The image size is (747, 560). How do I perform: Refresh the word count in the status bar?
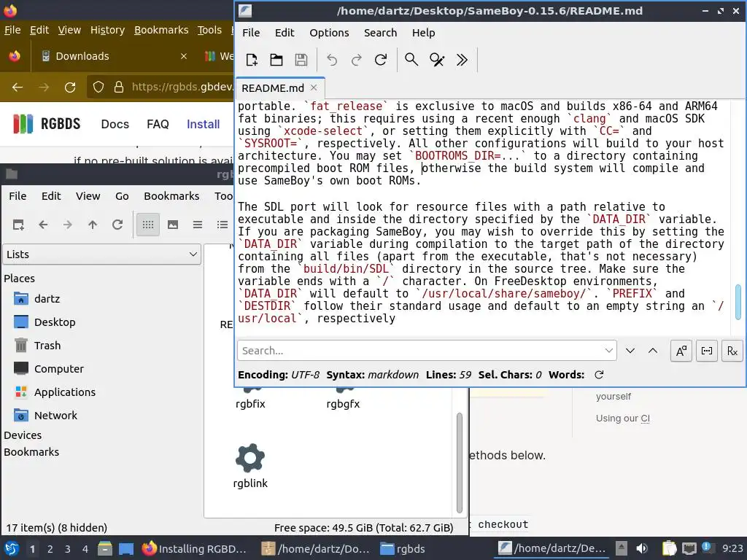tap(600, 375)
